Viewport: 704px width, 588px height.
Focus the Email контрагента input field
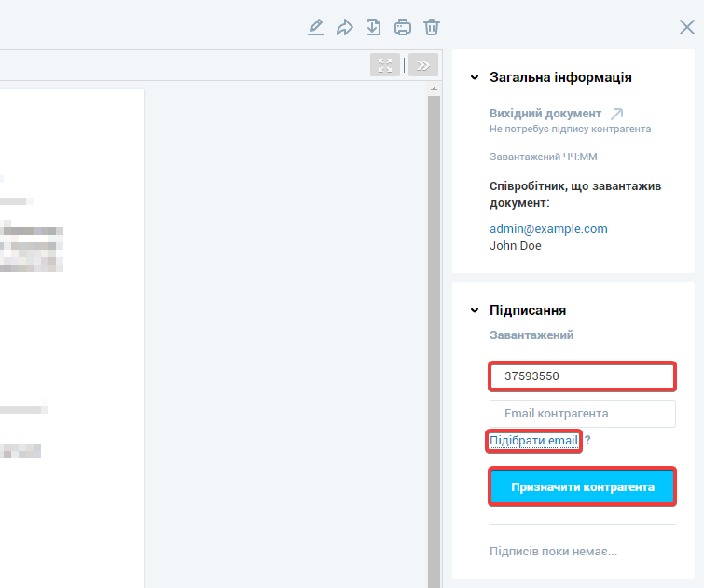pos(582,414)
